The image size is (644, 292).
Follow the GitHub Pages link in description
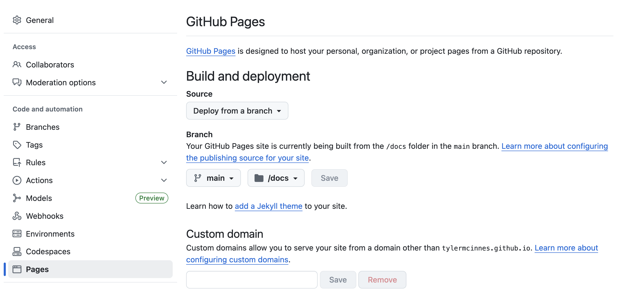point(210,51)
